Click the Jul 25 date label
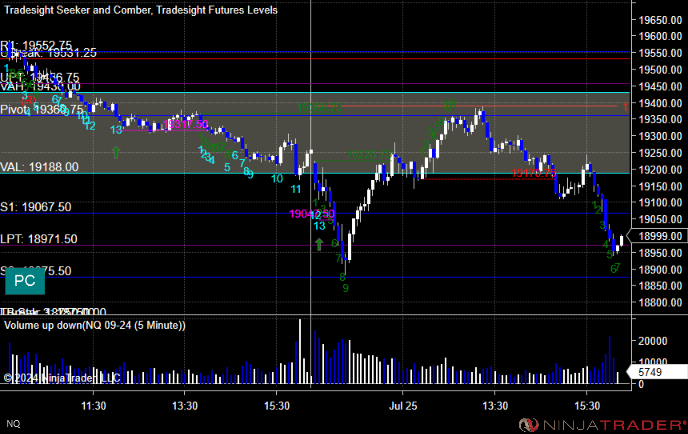The image size is (688, 434). (403, 406)
